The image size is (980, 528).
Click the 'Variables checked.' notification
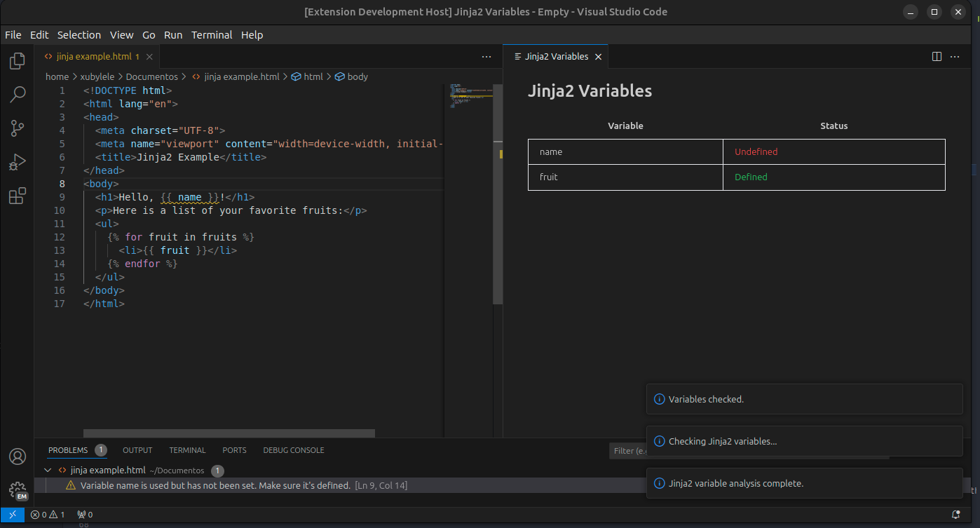[805, 399]
